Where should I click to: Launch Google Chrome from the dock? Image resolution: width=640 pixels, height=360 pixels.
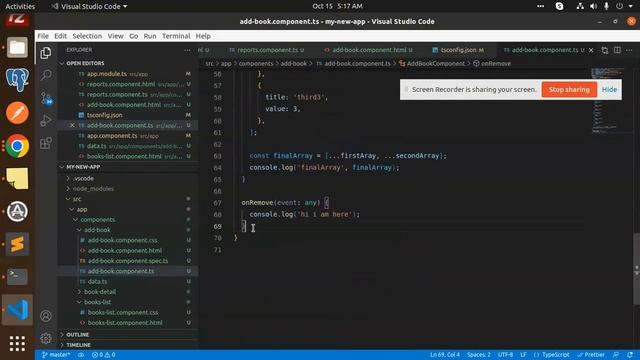[17, 146]
